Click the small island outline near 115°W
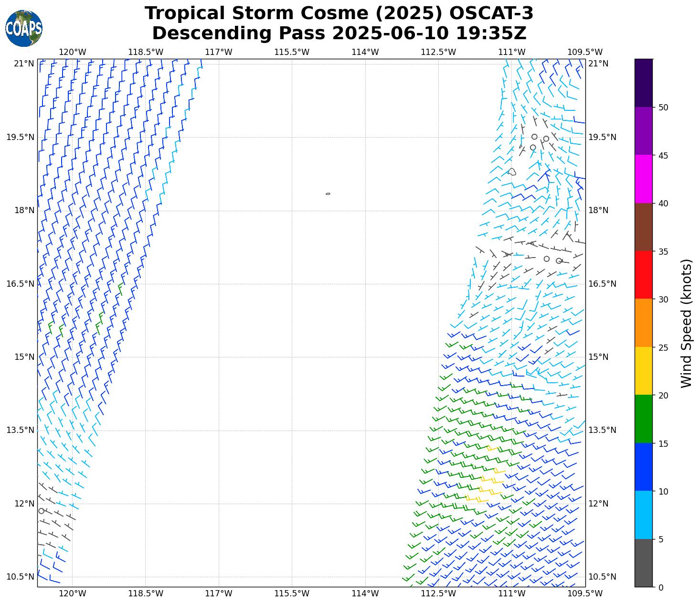The height and width of the screenshot is (604, 700). click(x=328, y=194)
